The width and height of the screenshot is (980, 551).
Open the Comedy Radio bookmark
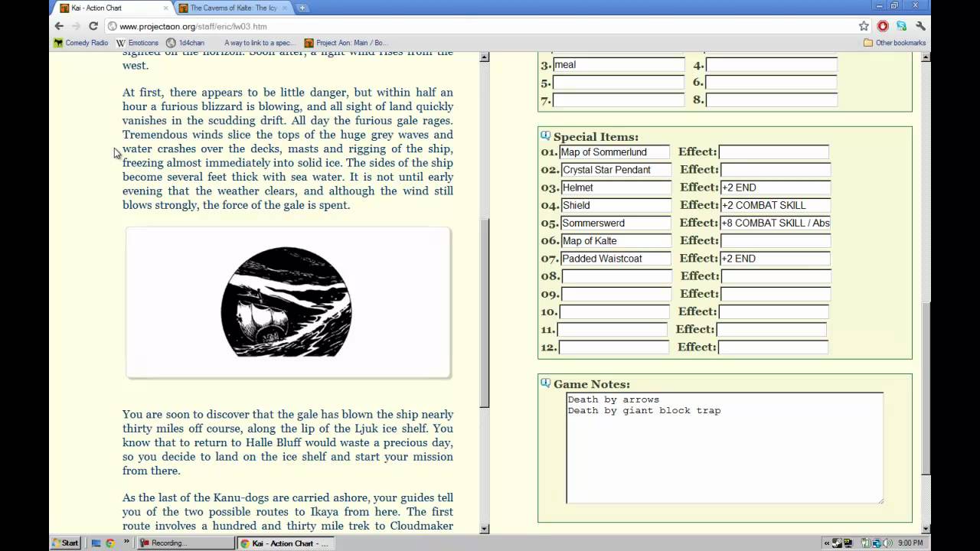click(80, 43)
